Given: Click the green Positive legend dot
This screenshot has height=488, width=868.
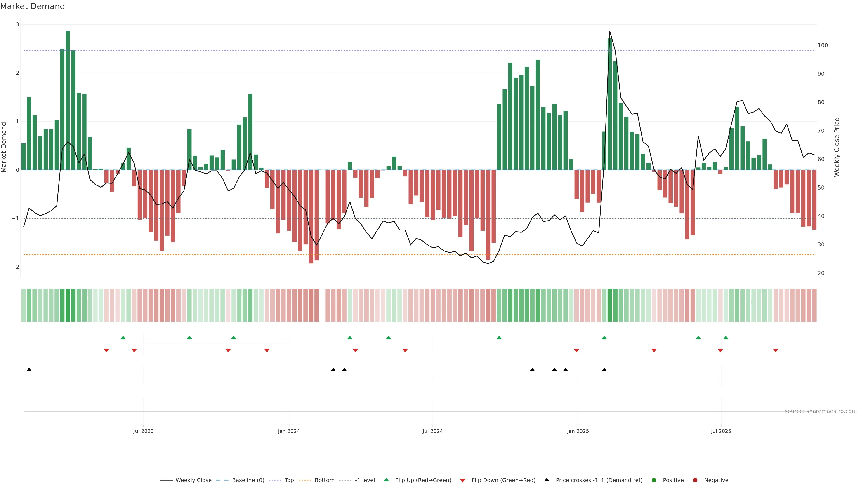Looking at the screenshot, I should coord(654,480).
